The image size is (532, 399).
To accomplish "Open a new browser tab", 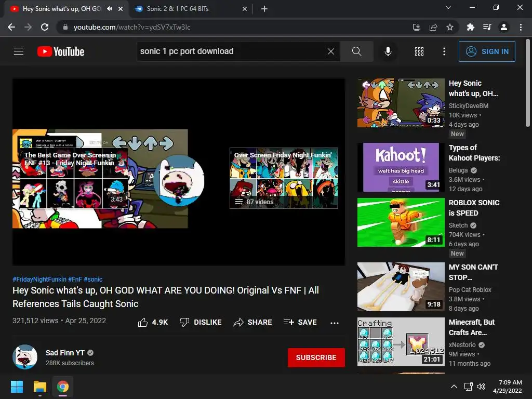I will coord(264,9).
